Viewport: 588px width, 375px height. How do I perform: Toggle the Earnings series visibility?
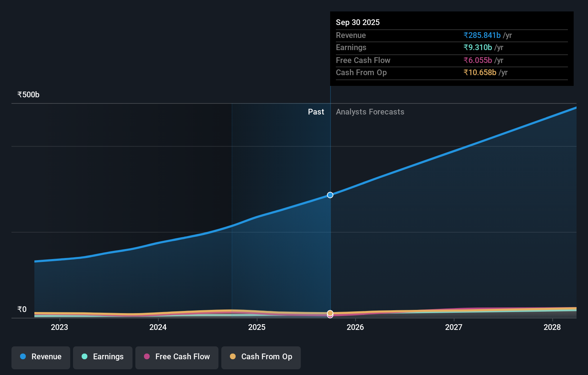pyautogui.click(x=103, y=357)
